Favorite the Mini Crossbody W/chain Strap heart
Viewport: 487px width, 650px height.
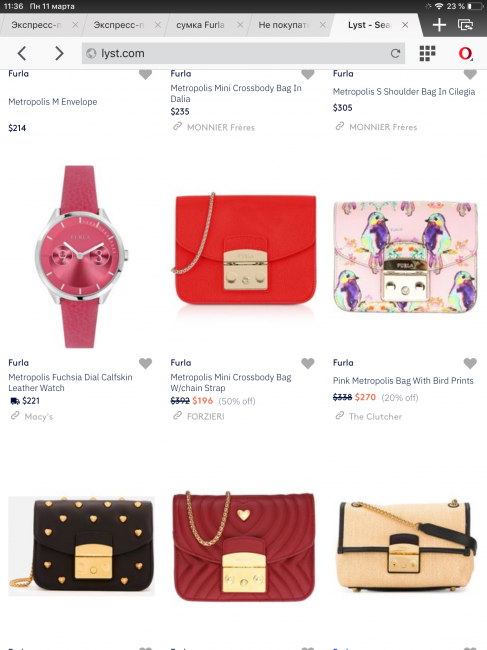(x=308, y=363)
